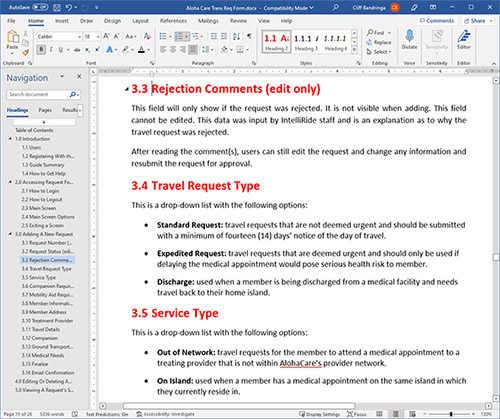
Task: Sort the selected text
Action: 236,36
